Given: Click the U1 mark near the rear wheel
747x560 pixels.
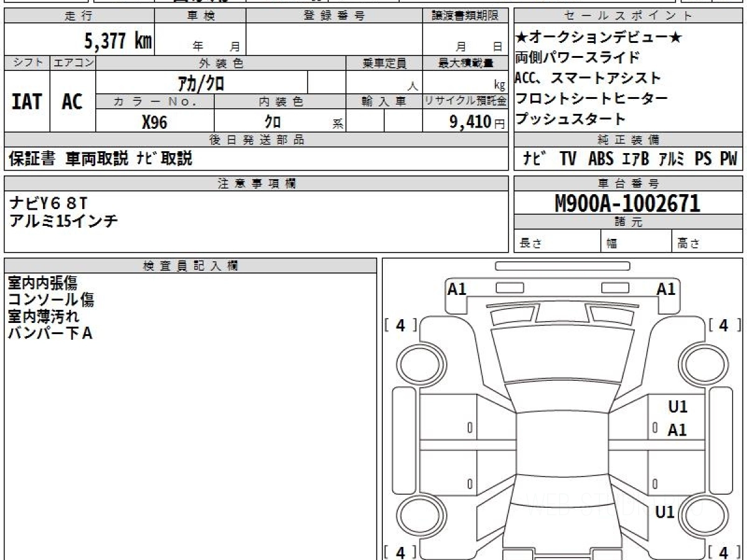Looking at the screenshot, I should 665,513.
